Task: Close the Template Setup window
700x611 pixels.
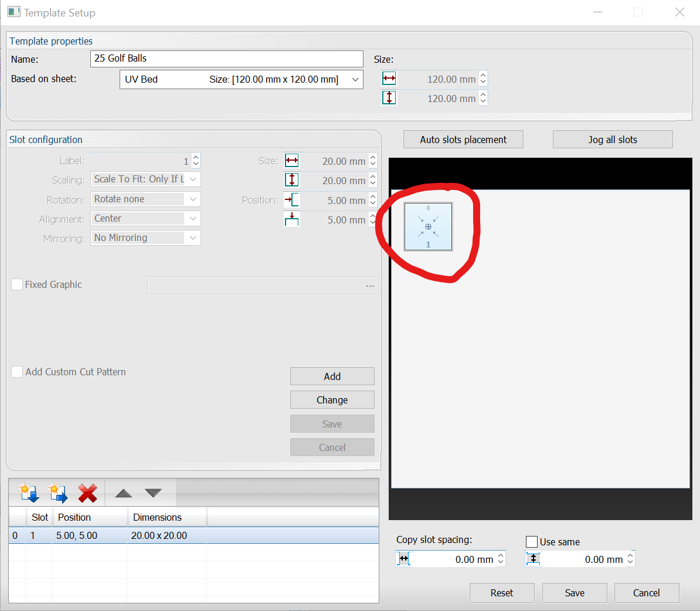Action: (x=679, y=12)
